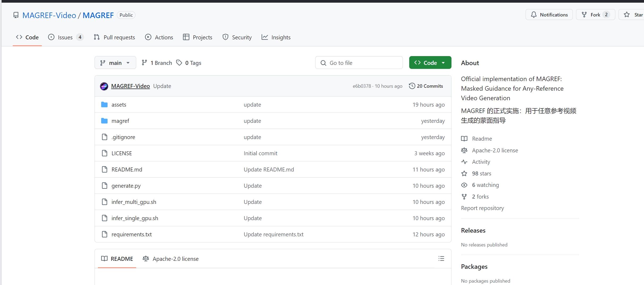Click the requirements.txt file icon
Viewport: 644px width, 285px height.
click(x=105, y=234)
